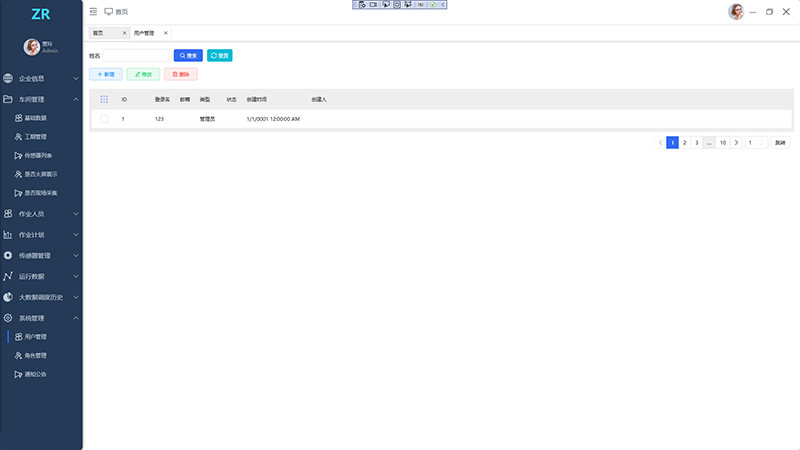Collapse the 车间管理 menu chevron

coord(76,99)
